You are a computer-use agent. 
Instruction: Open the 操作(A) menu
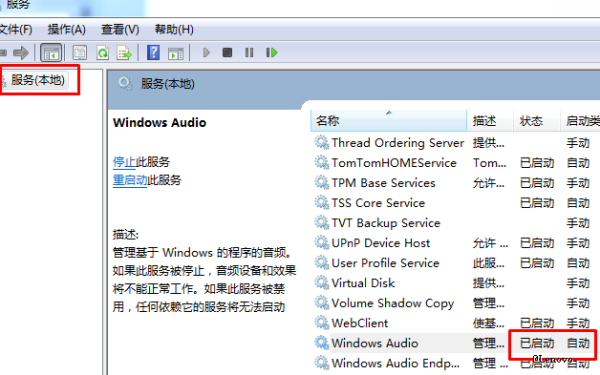tap(66, 29)
